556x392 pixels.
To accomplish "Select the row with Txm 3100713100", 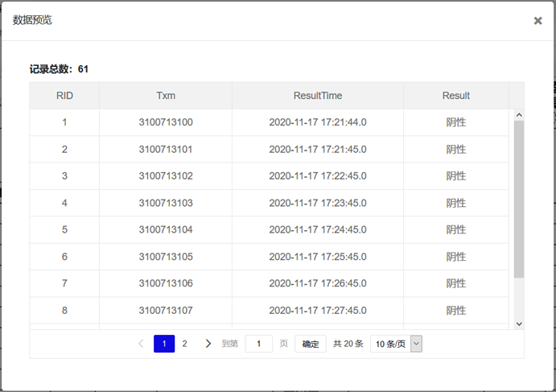I will (x=269, y=122).
